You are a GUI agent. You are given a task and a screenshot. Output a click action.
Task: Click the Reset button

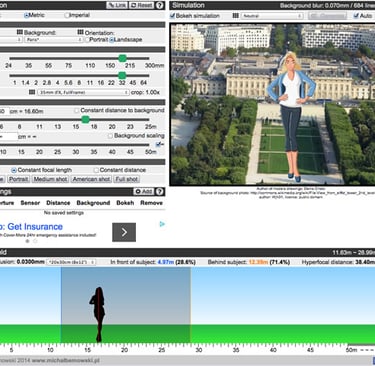[x=142, y=5]
